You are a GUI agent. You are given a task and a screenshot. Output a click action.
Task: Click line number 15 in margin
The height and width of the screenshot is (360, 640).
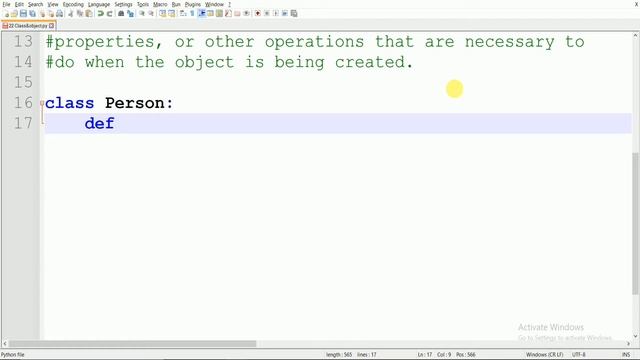(23, 82)
